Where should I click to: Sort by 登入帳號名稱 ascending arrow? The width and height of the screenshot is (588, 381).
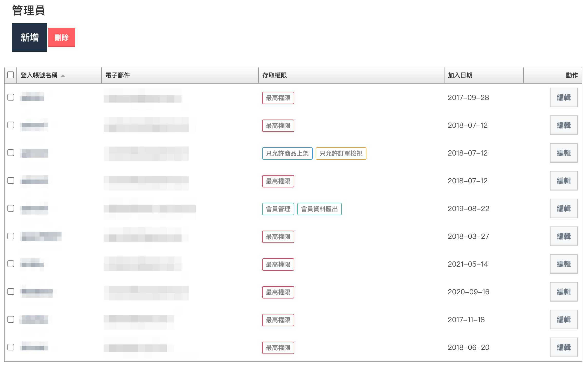point(63,76)
